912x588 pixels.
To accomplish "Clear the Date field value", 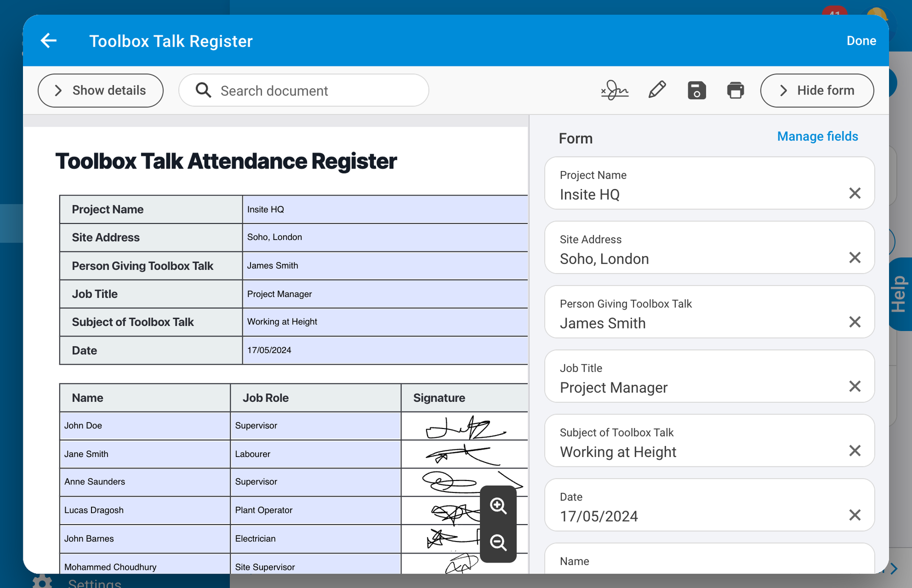I will coord(854,515).
